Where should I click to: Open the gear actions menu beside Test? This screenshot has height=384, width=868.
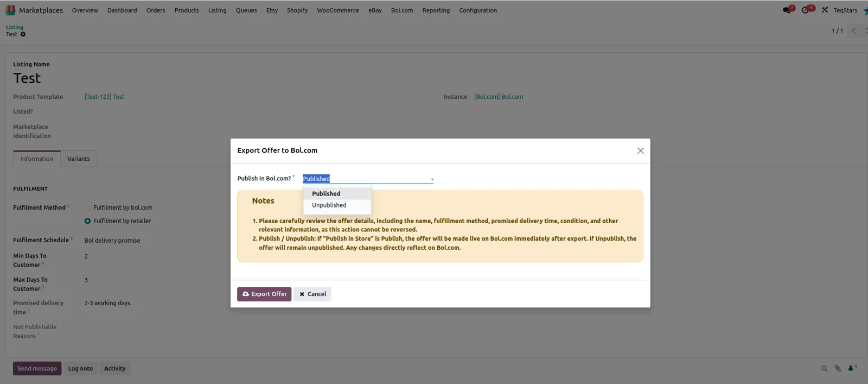[23, 34]
